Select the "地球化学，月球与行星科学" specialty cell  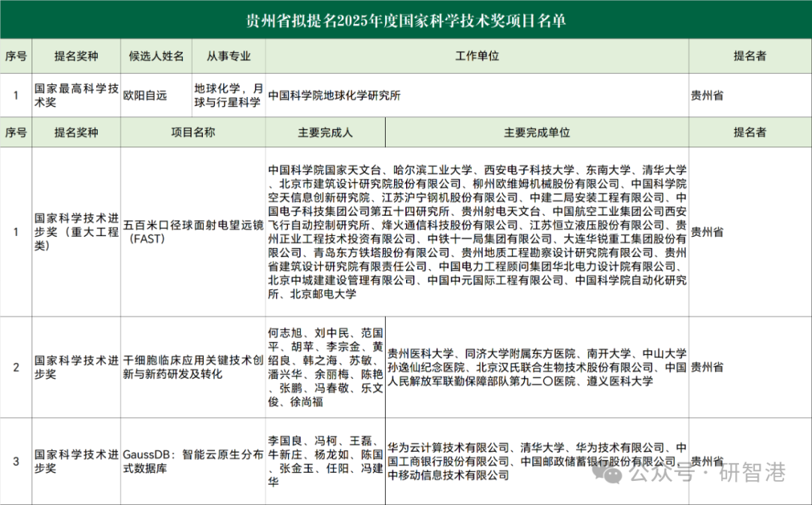(x=228, y=95)
